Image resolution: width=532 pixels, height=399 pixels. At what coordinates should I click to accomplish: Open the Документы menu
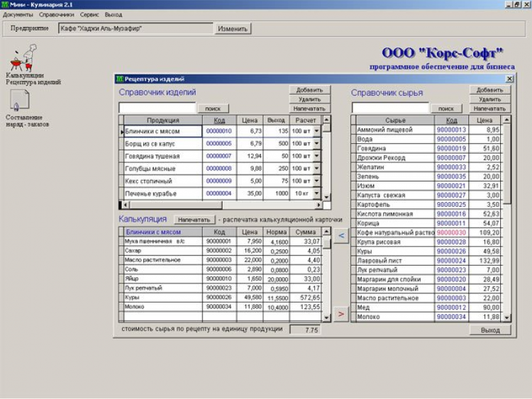pyautogui.click(x=18, y=15)
